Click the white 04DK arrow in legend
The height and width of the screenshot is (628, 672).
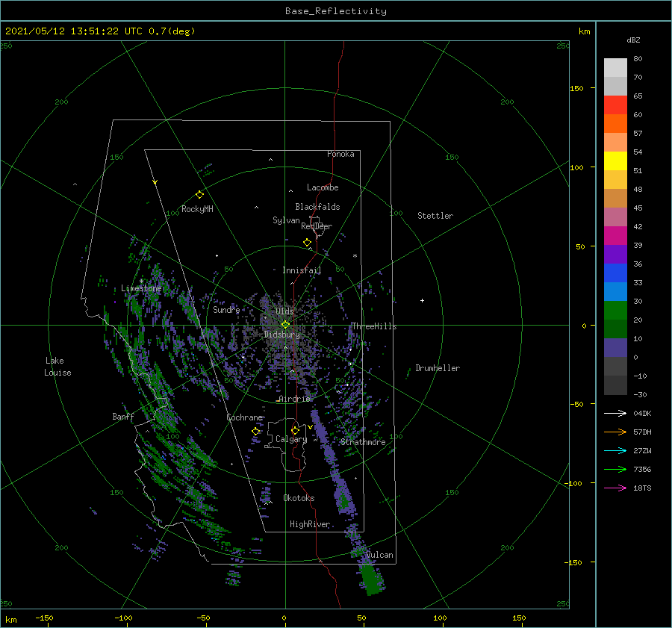click(x=615, y=413)
